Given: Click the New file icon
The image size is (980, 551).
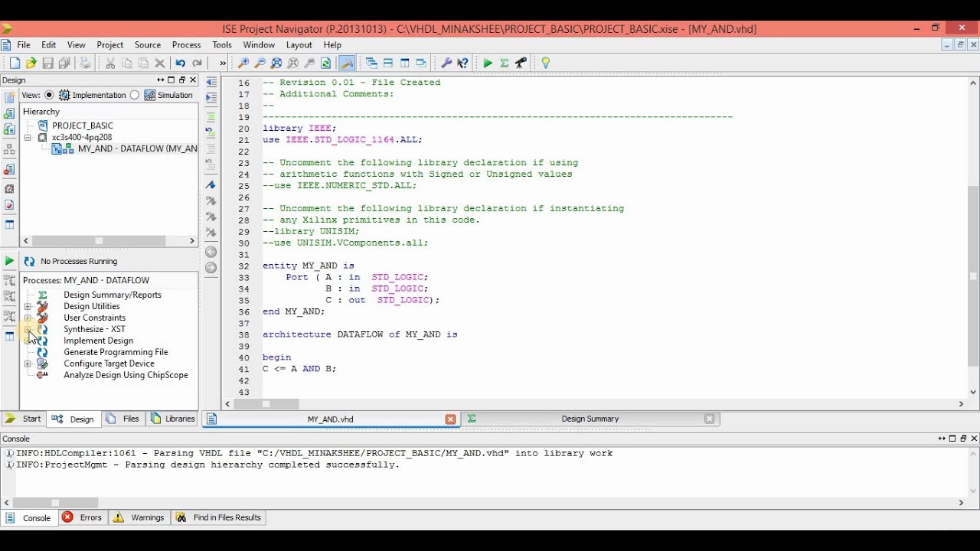Looking at the screenshot, I should pyautogui.click(x=15, y=64).
